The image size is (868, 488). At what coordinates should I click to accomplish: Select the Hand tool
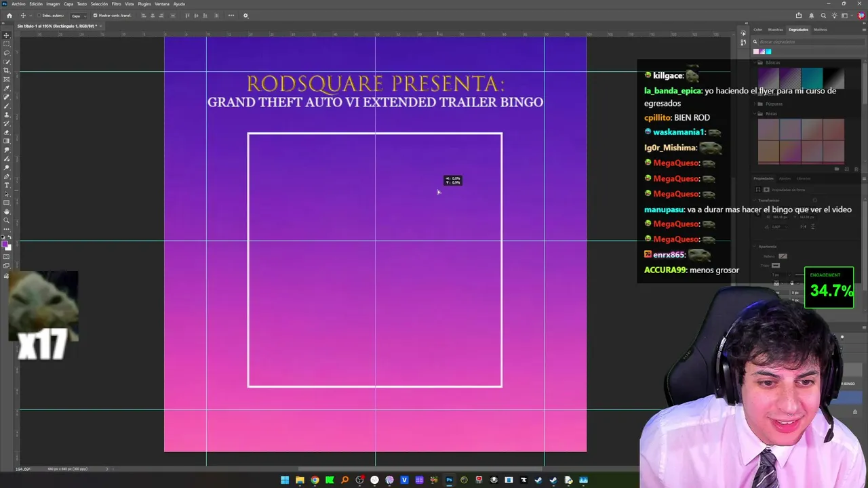[x=7, y=211]
